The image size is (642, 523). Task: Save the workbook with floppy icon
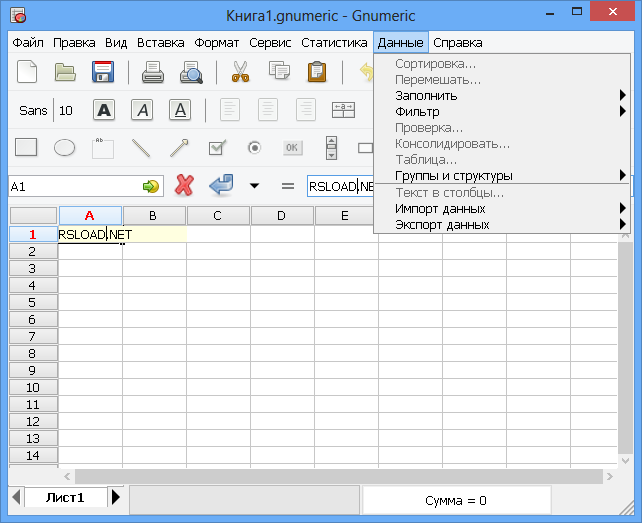[x=103, y=72]
